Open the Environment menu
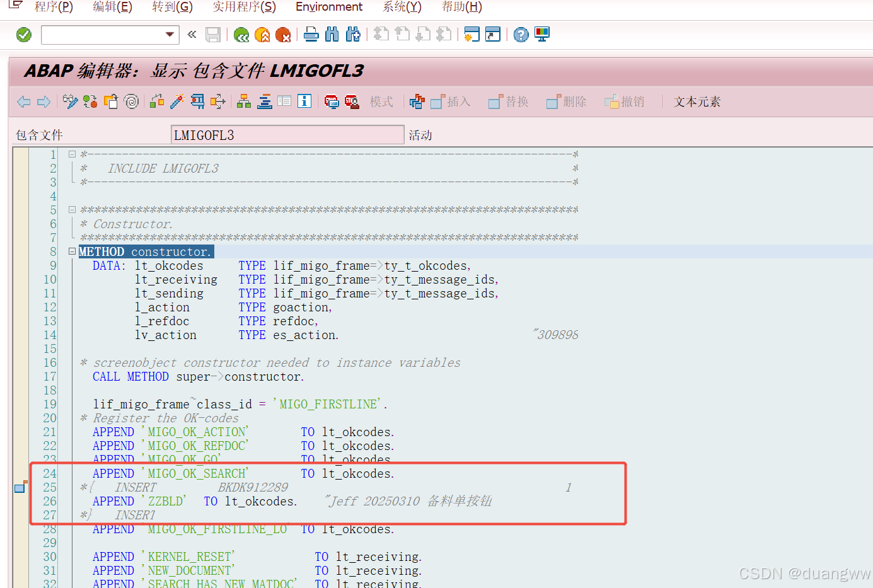This screenshot has width=873, height=588. pos(328,7)
